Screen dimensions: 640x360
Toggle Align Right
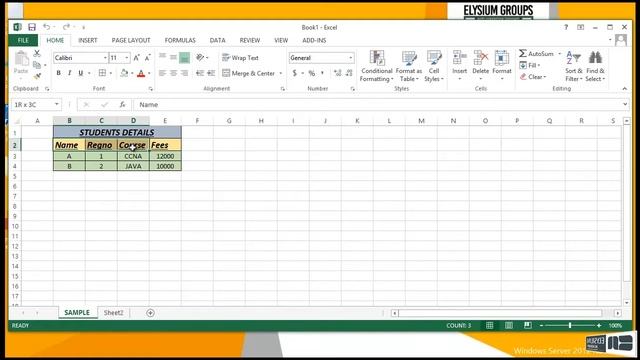[184, 73]
